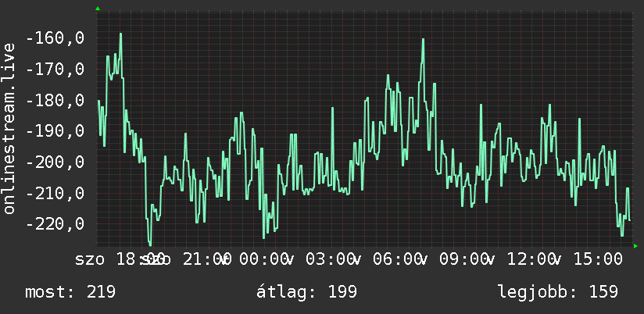Click the -160,0 y-axis label

coord(55,38)
